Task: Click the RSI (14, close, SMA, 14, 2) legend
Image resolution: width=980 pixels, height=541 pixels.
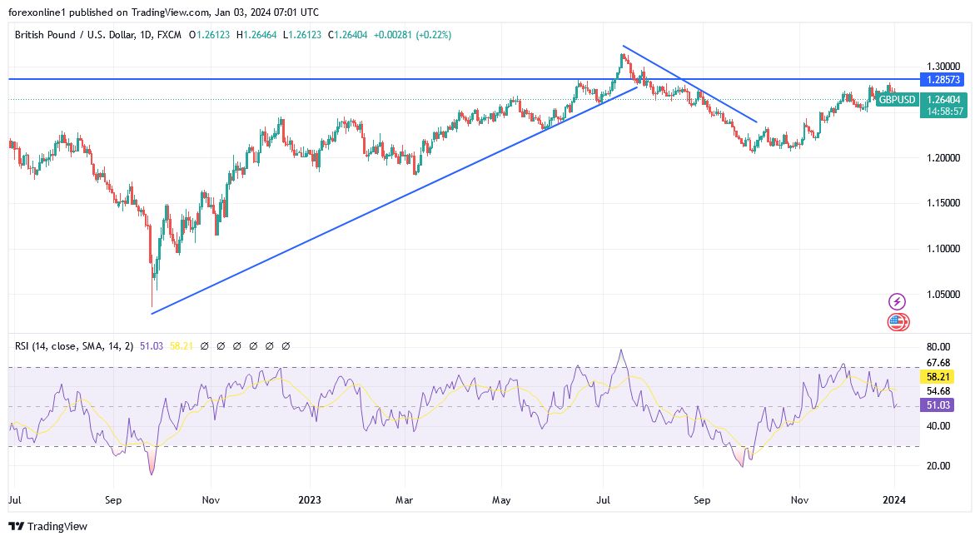Action: 74,345
